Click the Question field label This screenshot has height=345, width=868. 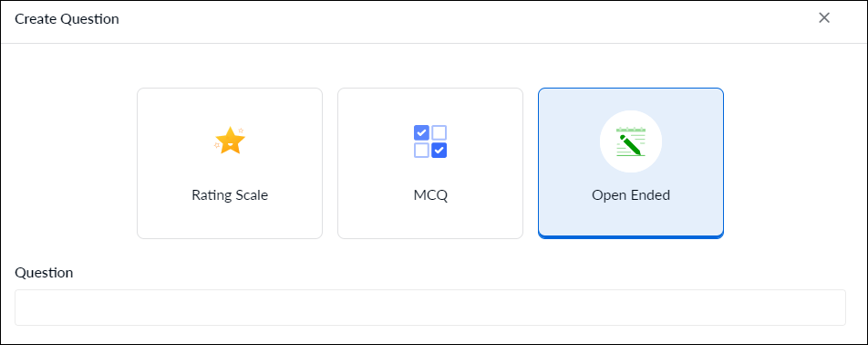coord(44,273)
